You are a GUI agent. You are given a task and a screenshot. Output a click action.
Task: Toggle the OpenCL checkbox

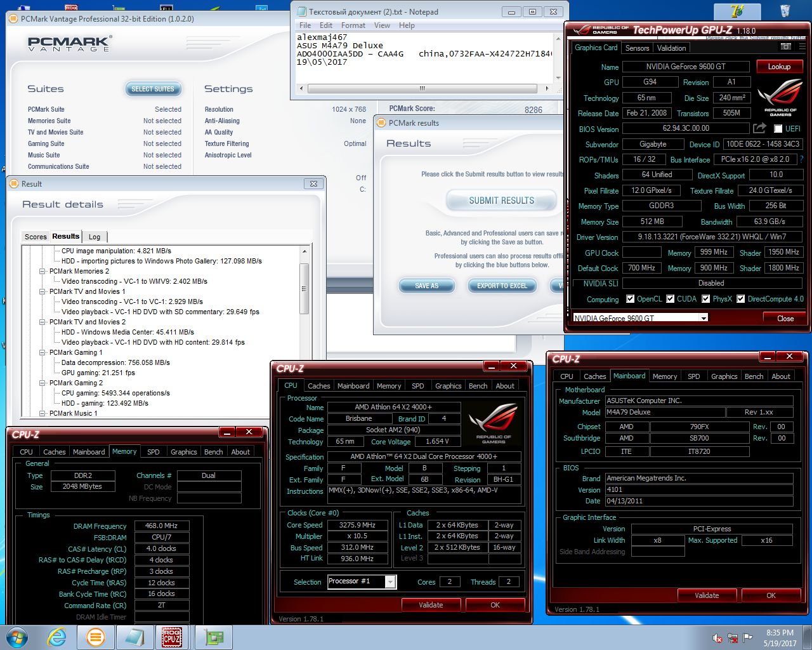click(630, 298)
